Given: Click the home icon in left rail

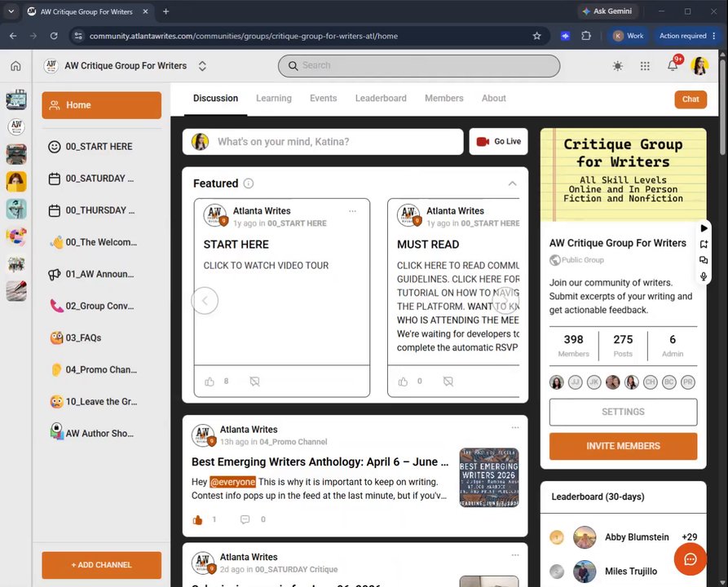Looking at the screenshot, I should (15, 66).
